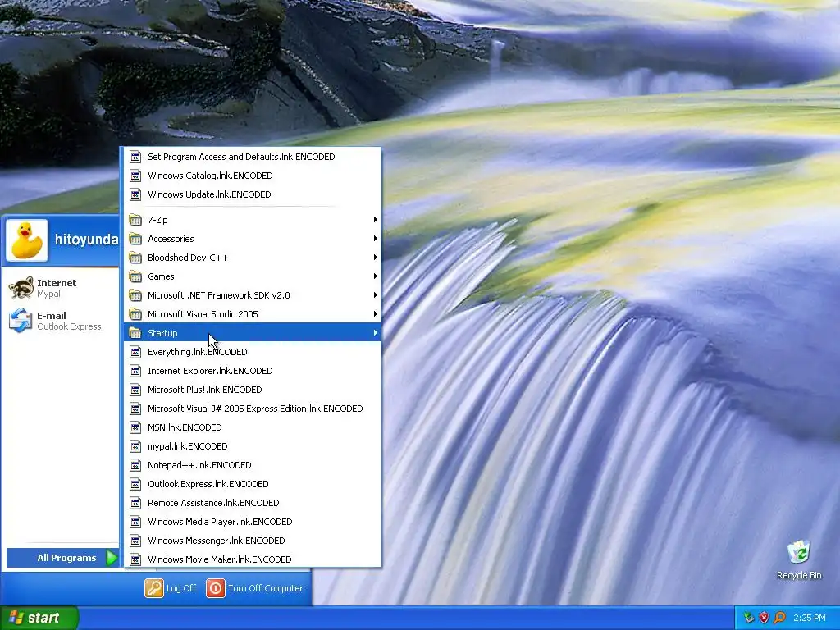Click the hitoyunda user name
Viewport: 840px width, 630px height.
click(x=86, y=240)
